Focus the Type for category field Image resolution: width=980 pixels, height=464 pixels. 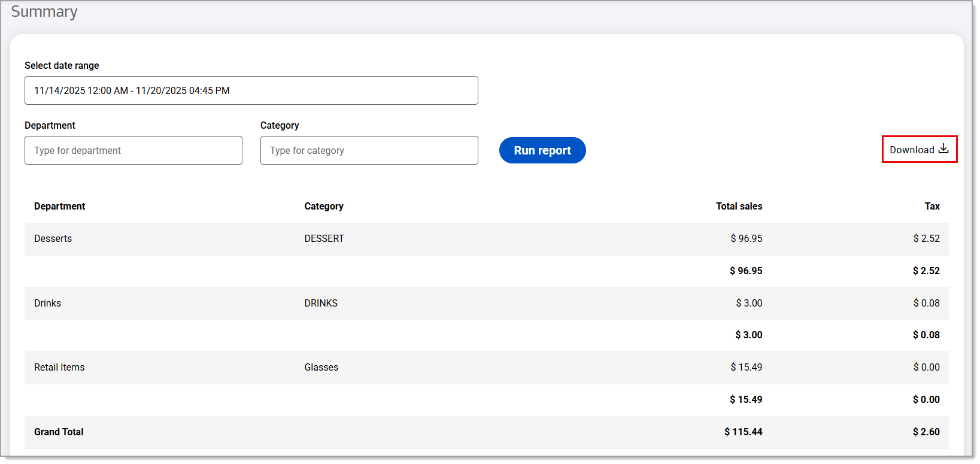369,150
